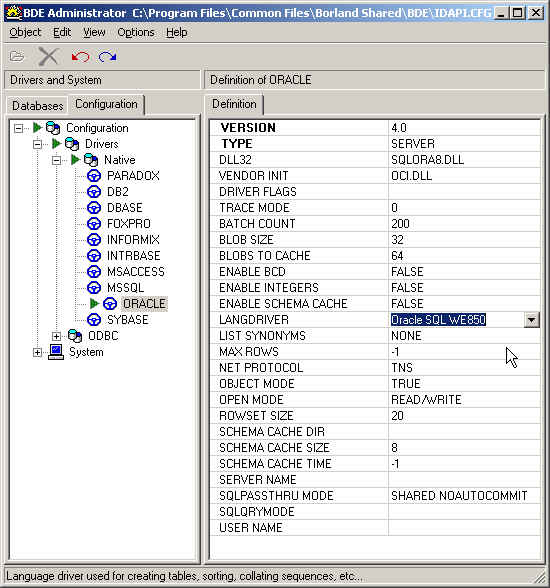550x588 pixels.
Task: Open the LANGDRIVER dropdown arrow
Action: [531, 320]
